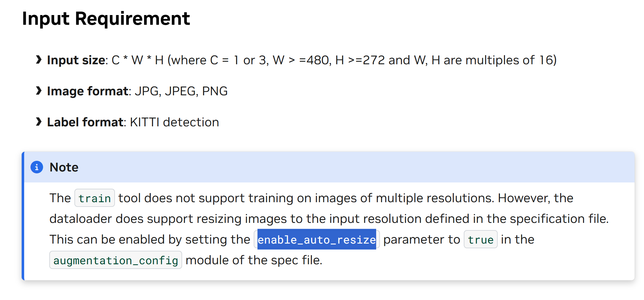The image size is (644, 300).
Task: Click the highlighted enable_auto_resize code text
Action: coord(317,239)
